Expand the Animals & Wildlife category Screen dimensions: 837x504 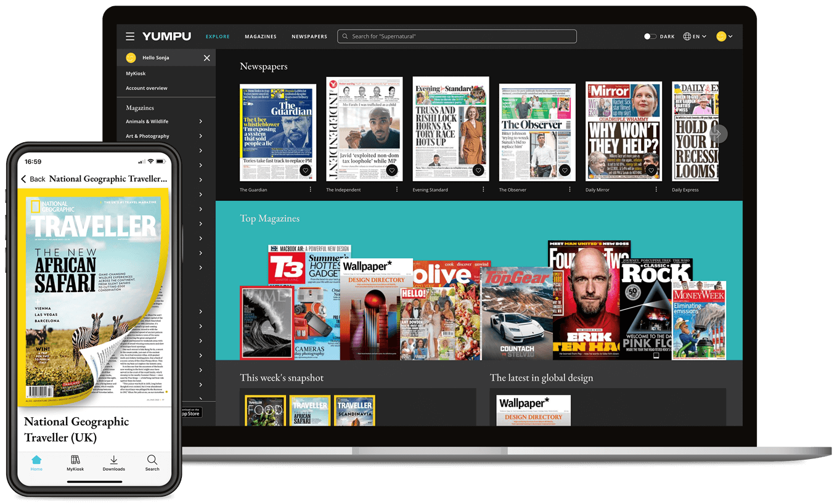[x=148, y=121]
